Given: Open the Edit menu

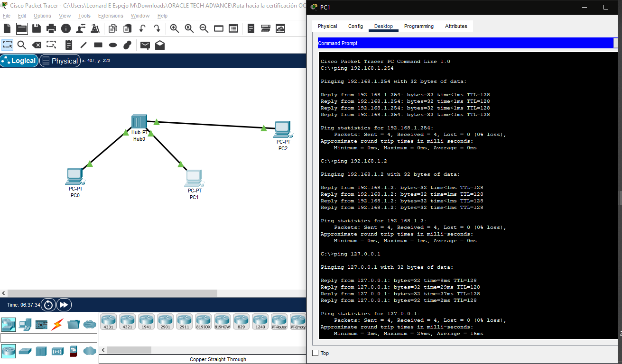Looking at the screenshot, I should 22,16.
